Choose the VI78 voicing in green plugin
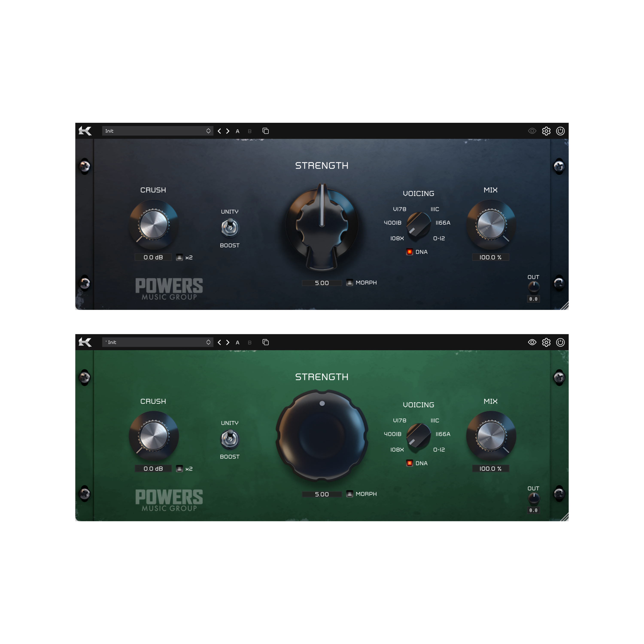The height and width of the screenshot is (644, 644). point(399,421)
